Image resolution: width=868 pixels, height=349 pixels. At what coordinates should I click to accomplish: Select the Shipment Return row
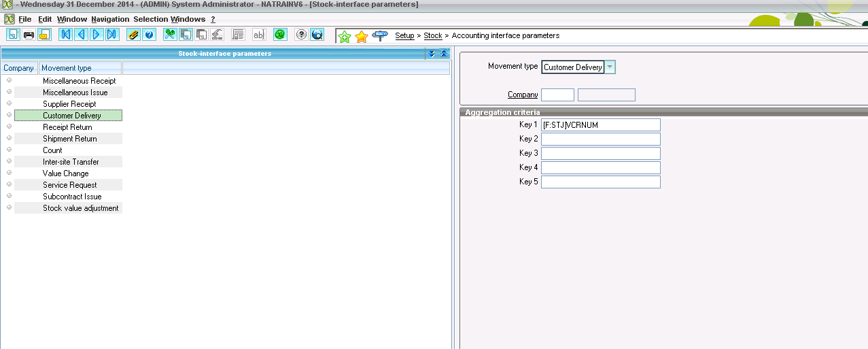(x=68, y=139)
